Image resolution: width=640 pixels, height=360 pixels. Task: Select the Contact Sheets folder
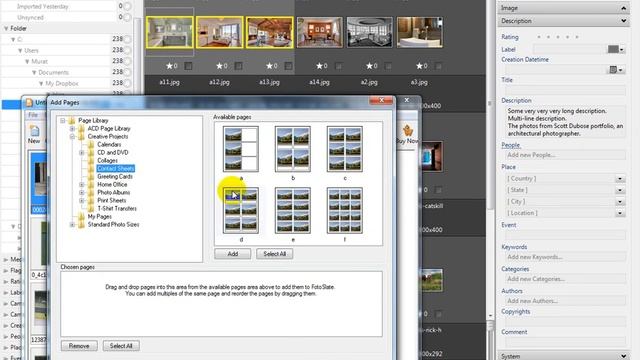pos(116,169)
